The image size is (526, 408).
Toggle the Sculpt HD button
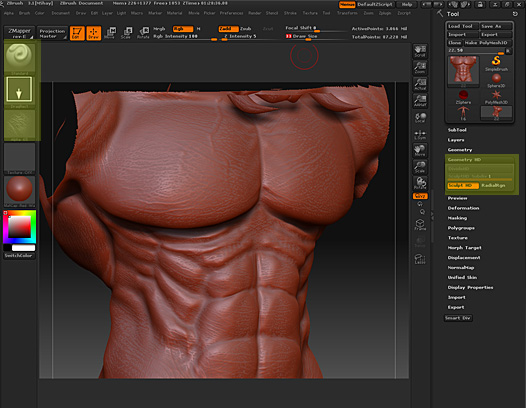click(x=463, y=186)
